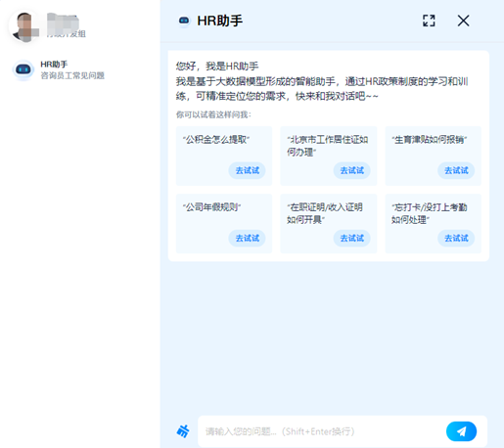The image size is (504, 448).
Task: Open the user profile avatar
Action: click(24, 26)
